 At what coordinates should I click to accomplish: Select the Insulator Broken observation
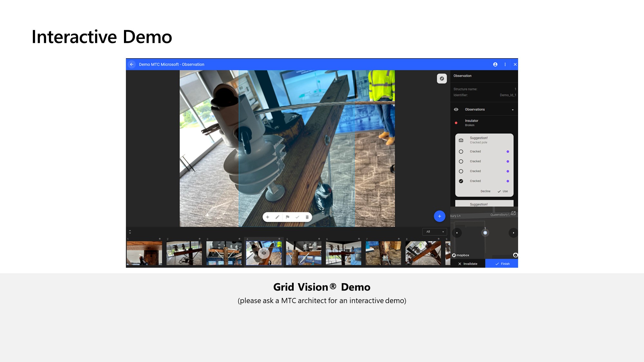471,123
